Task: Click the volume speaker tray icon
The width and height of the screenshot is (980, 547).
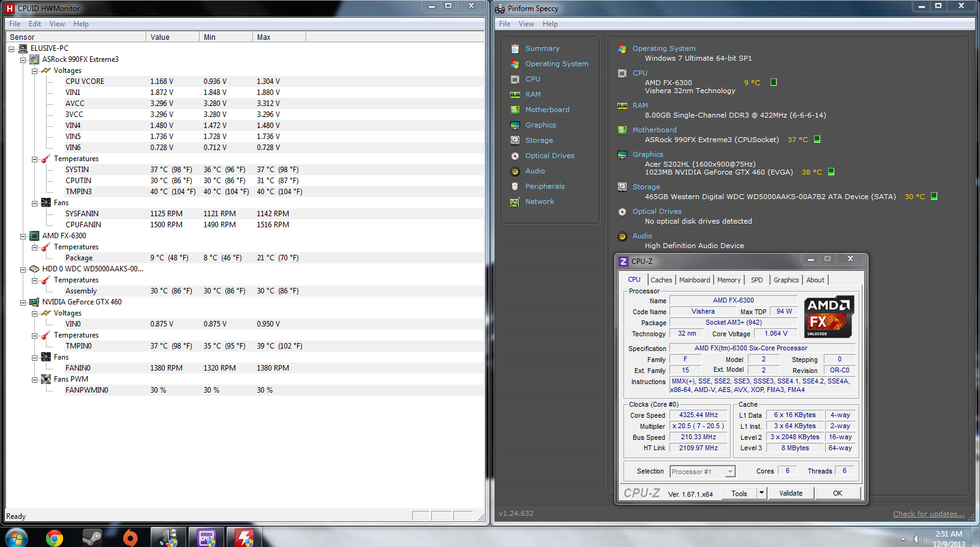Action: (x=918, y=539)
